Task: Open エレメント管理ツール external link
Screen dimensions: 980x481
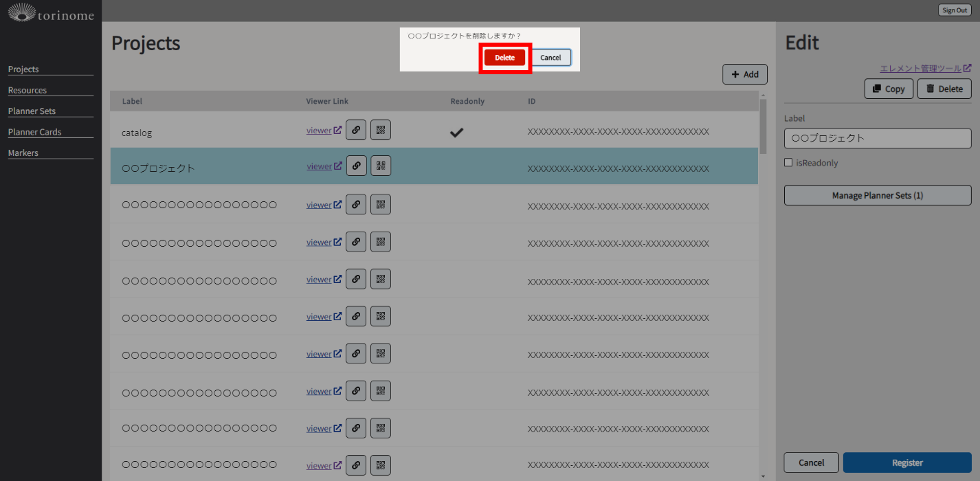Action: [925, 69]
